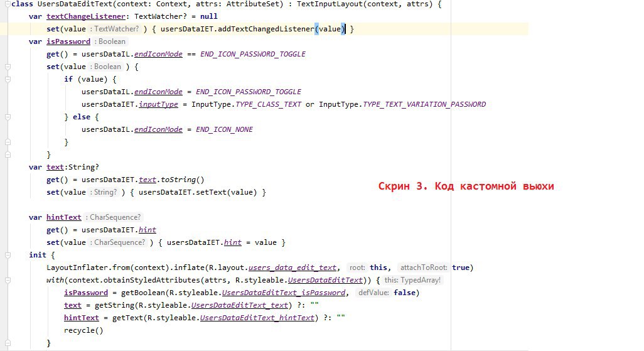Click the highlighted opening parenthesis after addTextChangedListener
Screen dimensions: 644x351
[x=316, y=29]
